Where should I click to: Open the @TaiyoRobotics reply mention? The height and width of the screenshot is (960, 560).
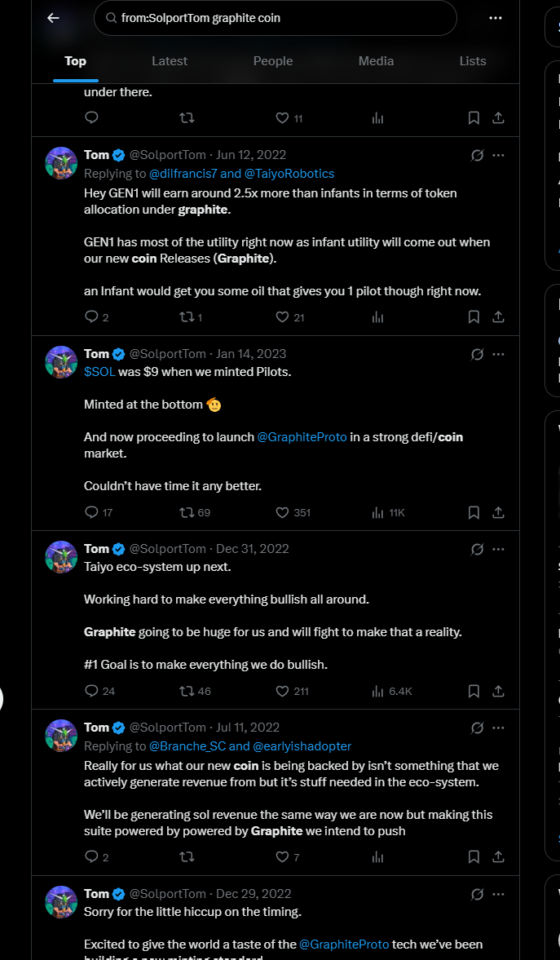point(289,174)
